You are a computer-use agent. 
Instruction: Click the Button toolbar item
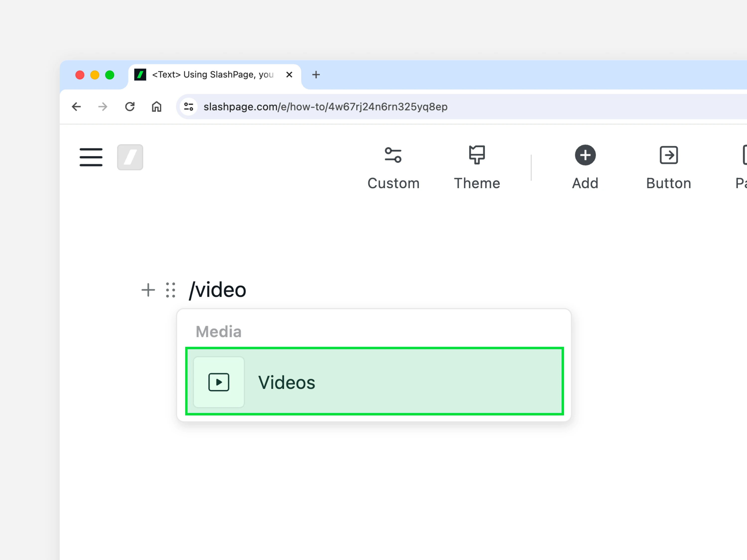tap(669, 168)
